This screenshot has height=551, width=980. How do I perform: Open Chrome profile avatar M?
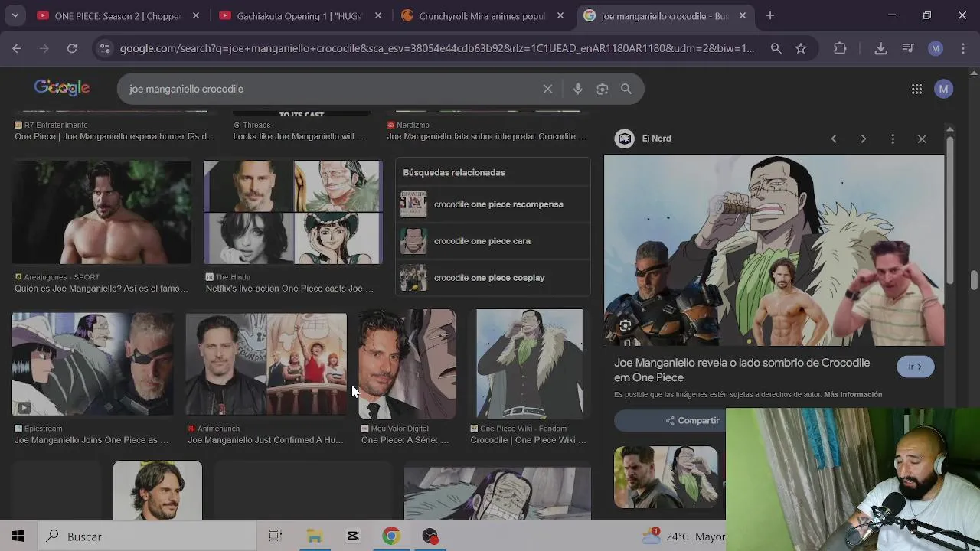tap(935, 48)
